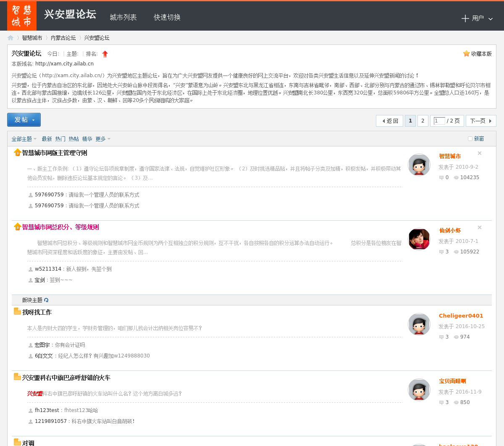
Task: Click domain text http://xam.city.ailab.cn
Action: point(64,64)
